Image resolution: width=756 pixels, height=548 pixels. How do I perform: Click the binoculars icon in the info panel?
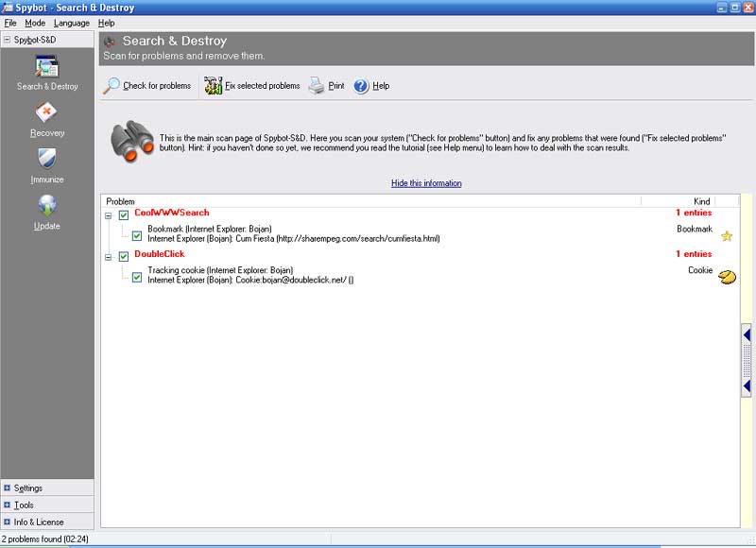pyautogui.click(x=131, y=141)
